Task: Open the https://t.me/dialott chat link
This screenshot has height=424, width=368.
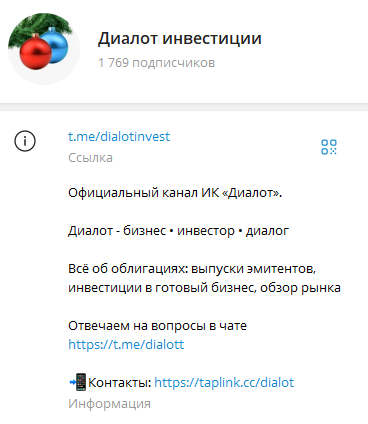Action: point(126,344)
